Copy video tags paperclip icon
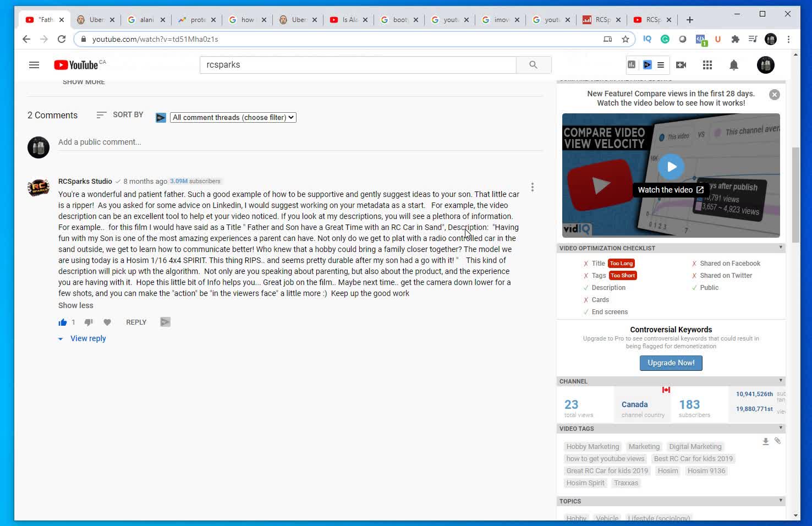The image size is (812, 526). (777, 441)
